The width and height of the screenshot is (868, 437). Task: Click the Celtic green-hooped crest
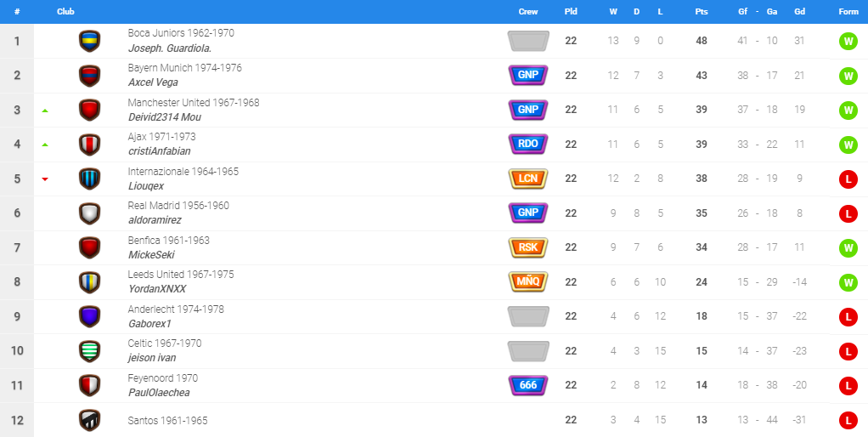89,351
